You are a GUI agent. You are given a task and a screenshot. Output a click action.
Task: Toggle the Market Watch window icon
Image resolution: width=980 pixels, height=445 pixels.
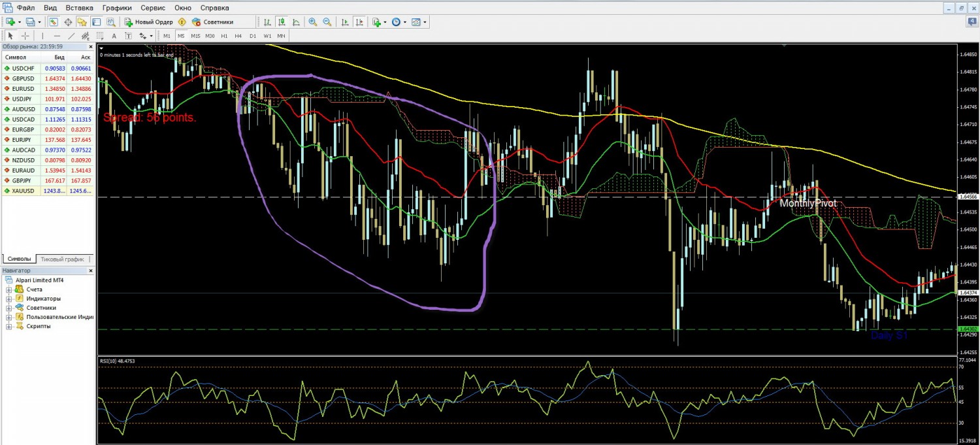54,22
